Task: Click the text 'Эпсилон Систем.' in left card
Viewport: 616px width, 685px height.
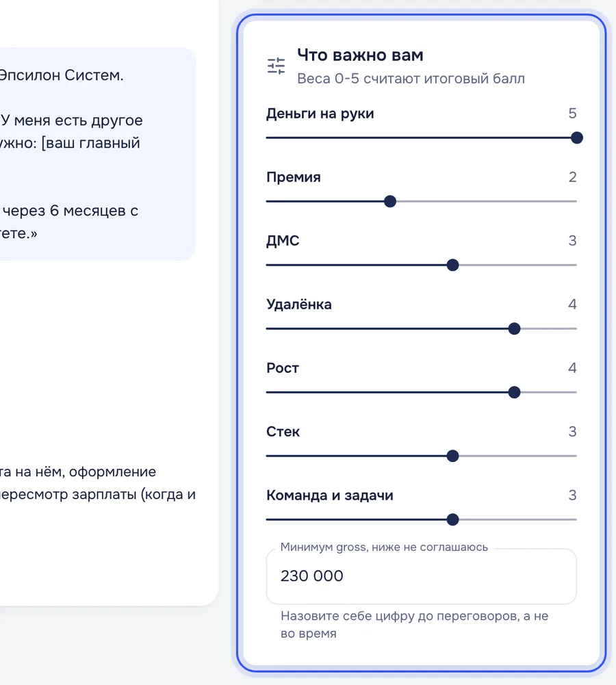Action: point(61,75)
